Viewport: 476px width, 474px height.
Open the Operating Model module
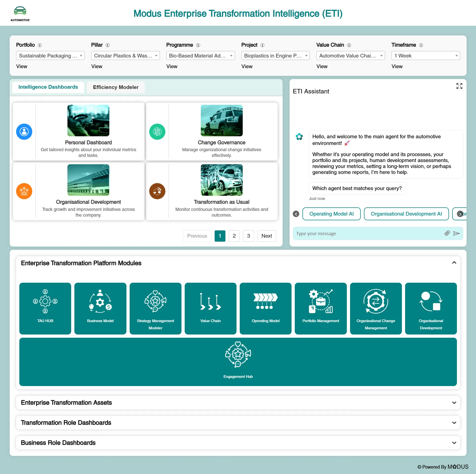[266, 308]
